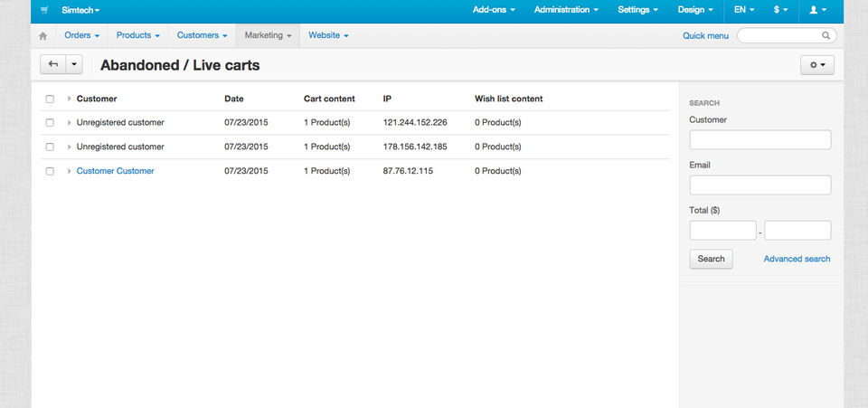Click the Cart content column header
The height and width of the screenshot is (408, 868).
click(x=329, y=99)
